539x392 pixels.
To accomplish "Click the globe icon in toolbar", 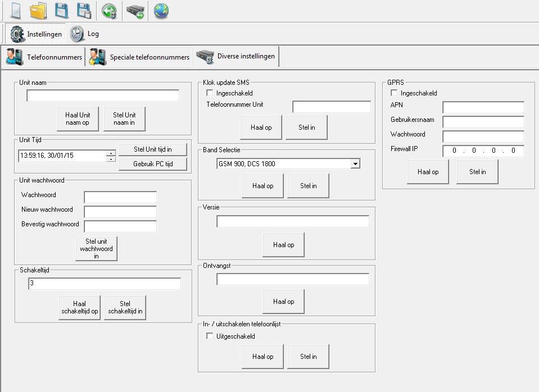I will (161, 11).
